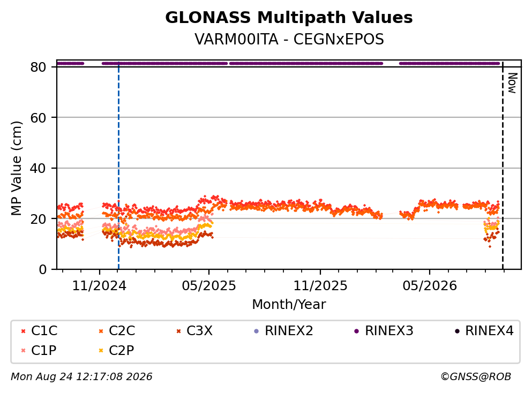Click the RINEX2 legend dot
This screenshot has height=393, width=532.
[257, 331]
